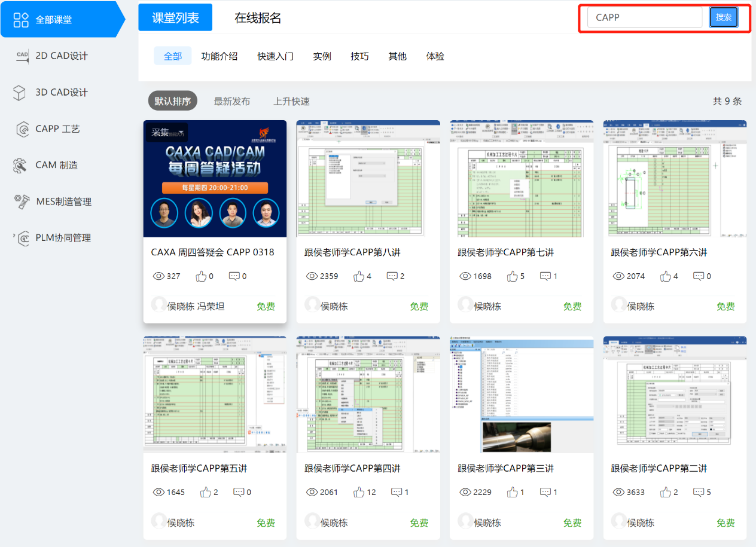Open comments on 跟侯老师学CAPP第三讲

(x=545, y=492)
